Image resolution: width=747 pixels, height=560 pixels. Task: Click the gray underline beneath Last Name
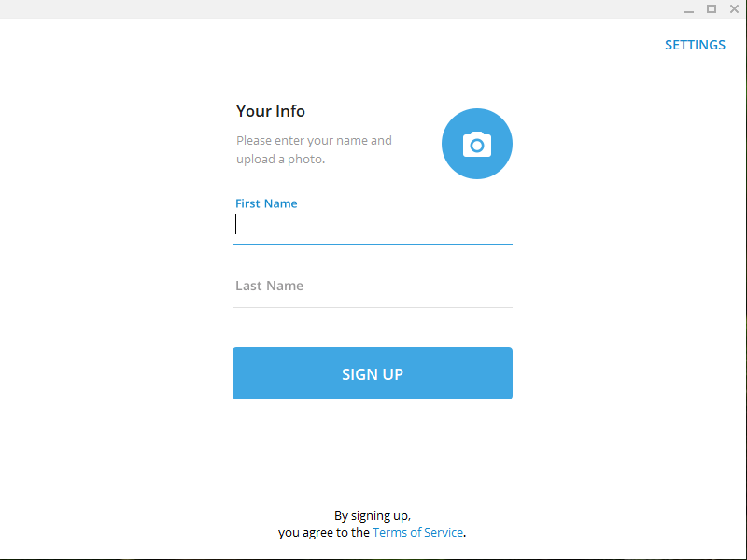(373, 308)
